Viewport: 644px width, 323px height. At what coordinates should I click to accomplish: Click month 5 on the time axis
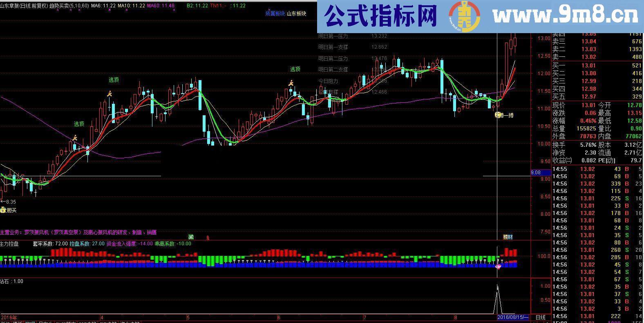point(188,317)
